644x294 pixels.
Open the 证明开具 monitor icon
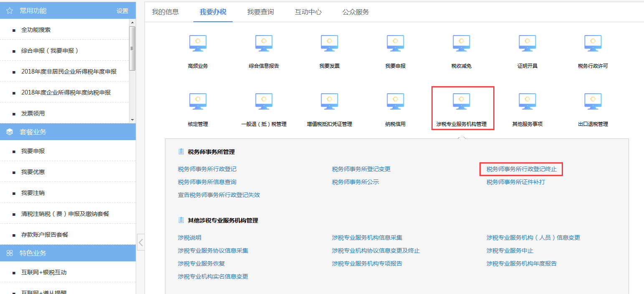(527, 43)
